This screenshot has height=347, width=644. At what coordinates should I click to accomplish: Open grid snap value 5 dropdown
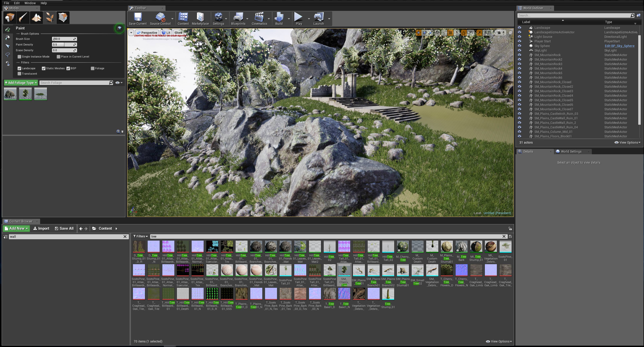[457, 32]
